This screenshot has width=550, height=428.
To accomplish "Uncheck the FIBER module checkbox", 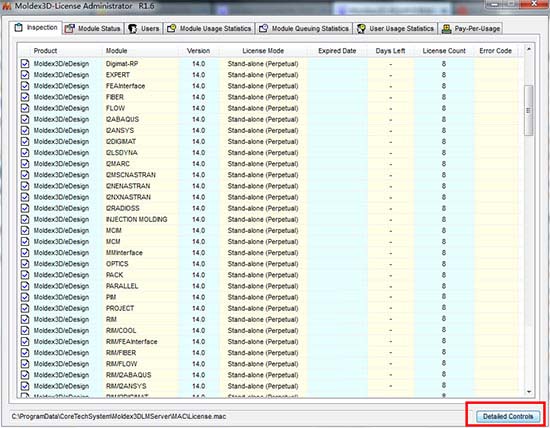I will (x=25, y=97).
